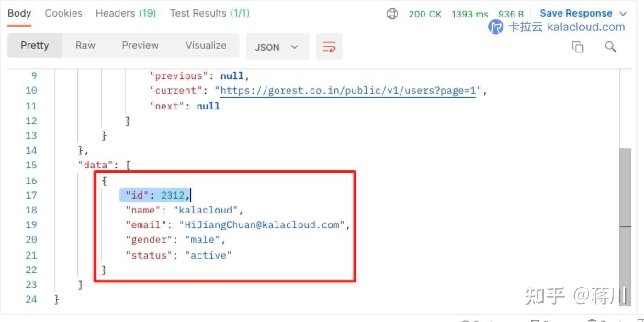Click the globe network information icon
The width and height of the screenshot is (644, 322).
(392, 14)
